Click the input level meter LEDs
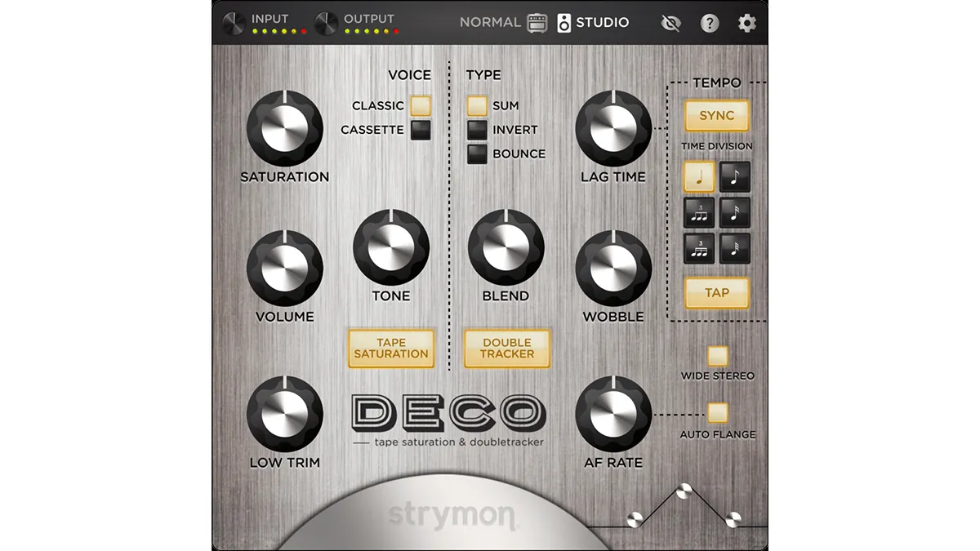980x551 pixels. (x=280, y=32)
